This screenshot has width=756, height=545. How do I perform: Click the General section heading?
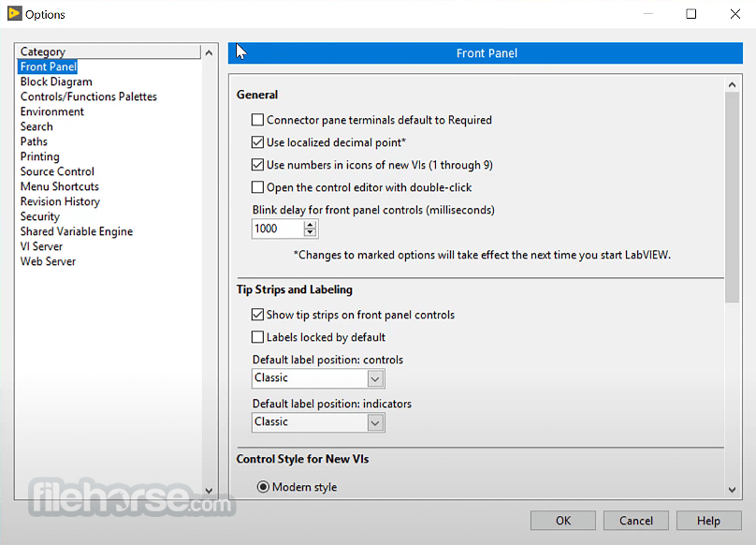click(257, 95)
